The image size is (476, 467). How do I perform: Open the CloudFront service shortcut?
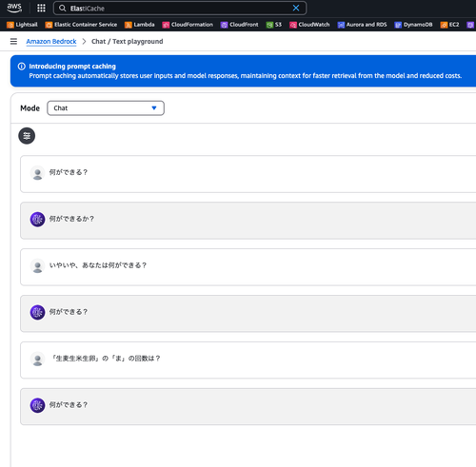pyautogui.click(x=239, y=25)
